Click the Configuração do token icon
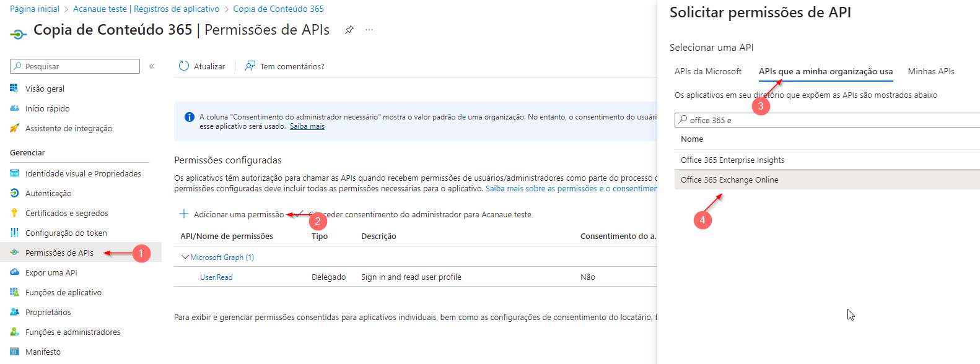The image size is (980, 364). point(14,233)
